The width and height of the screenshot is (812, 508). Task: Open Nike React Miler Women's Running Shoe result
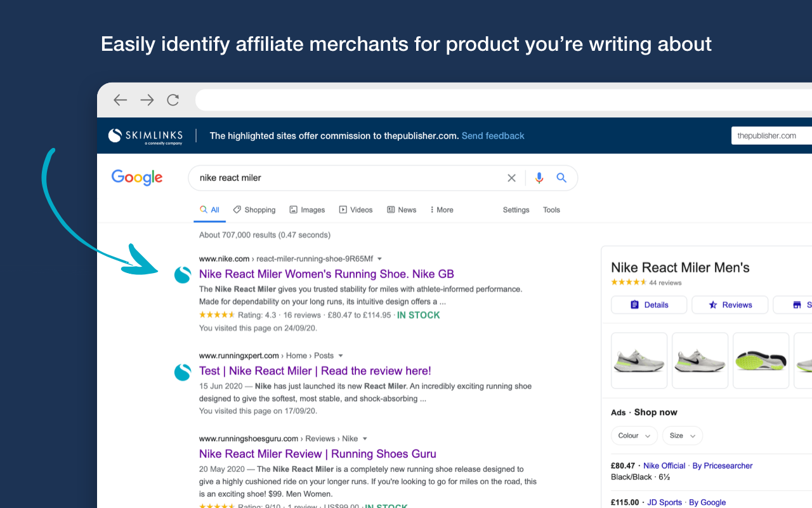pos(327,274)
